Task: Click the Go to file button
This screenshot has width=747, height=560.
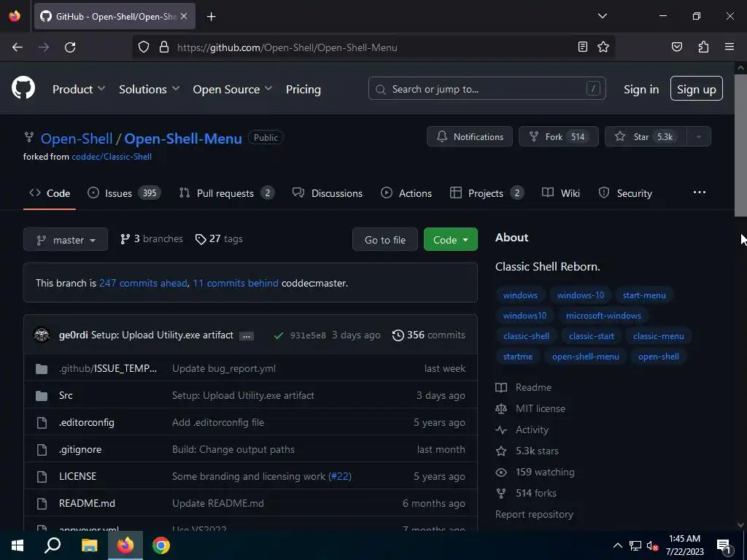Action: coord(385,239)
